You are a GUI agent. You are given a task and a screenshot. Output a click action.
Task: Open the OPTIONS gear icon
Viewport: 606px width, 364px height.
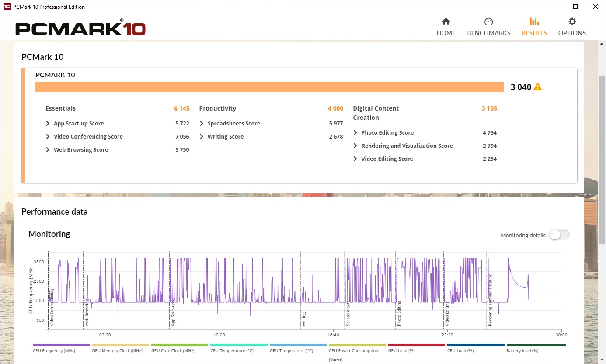(572, 21)
